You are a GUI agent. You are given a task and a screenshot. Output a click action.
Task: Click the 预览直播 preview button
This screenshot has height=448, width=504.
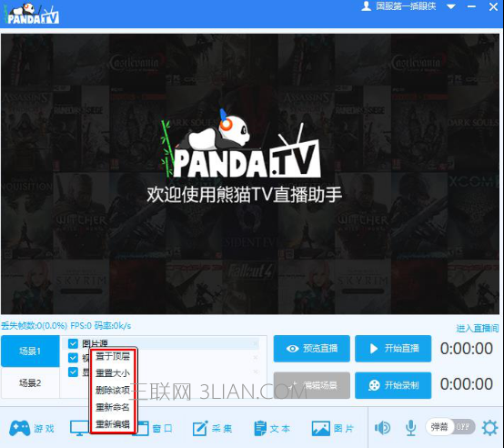312,349
